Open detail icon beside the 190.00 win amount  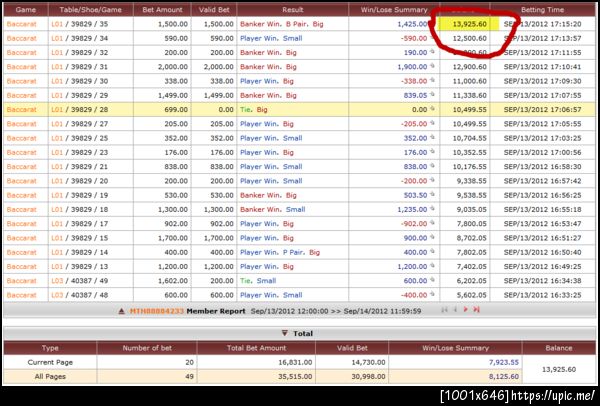pyautogui.click(x=432, y=52)
